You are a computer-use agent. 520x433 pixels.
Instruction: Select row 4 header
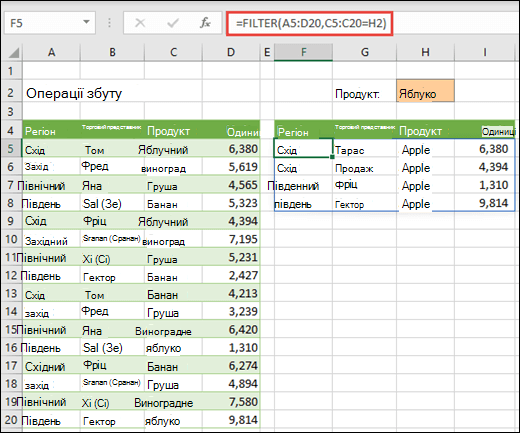tap(11, 130)
